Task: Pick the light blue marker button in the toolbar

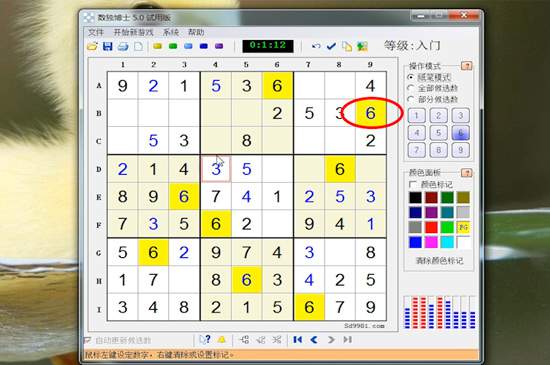Action: pyautogui.click(x=188, y=46)
